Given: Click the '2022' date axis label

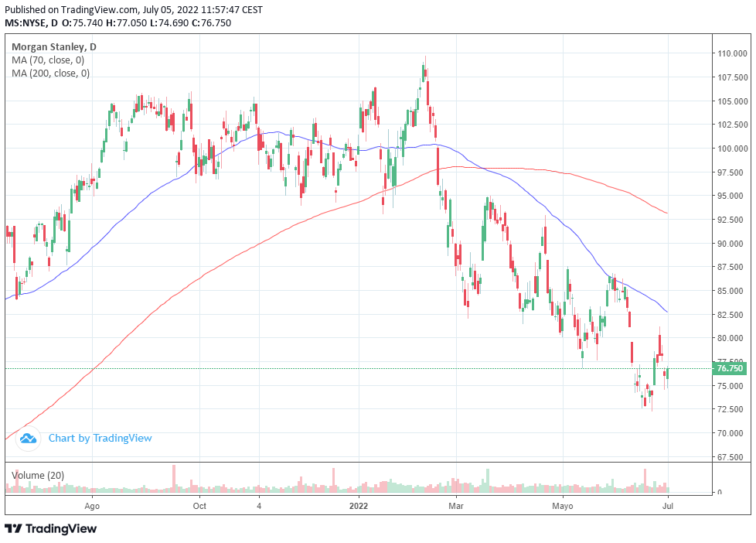Looking at the screenshot, I should (x=359, y=507).
